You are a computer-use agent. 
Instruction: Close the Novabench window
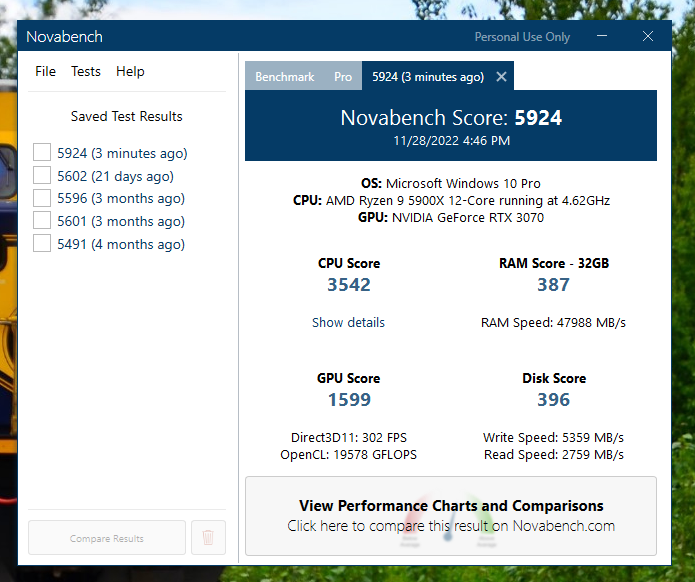pos(648,36)
